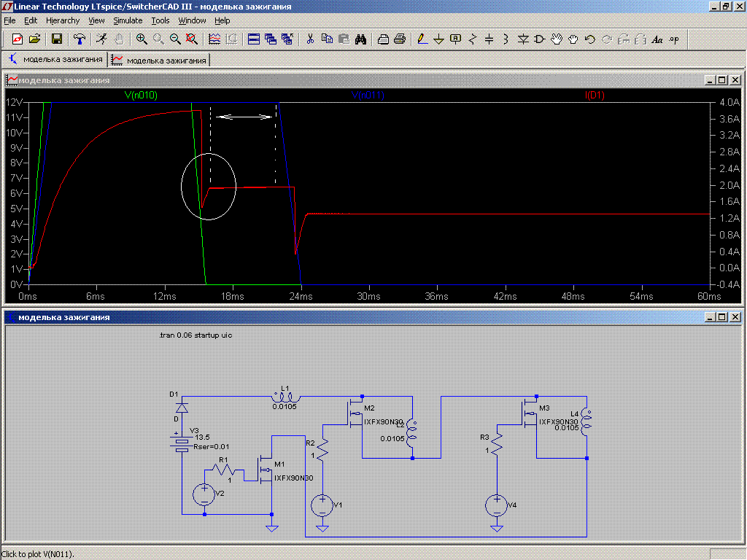The width and height of the screenshot is (747, 560).
Task: Place a Ground symbol from toolbar
Action: (x=438, y=39)
